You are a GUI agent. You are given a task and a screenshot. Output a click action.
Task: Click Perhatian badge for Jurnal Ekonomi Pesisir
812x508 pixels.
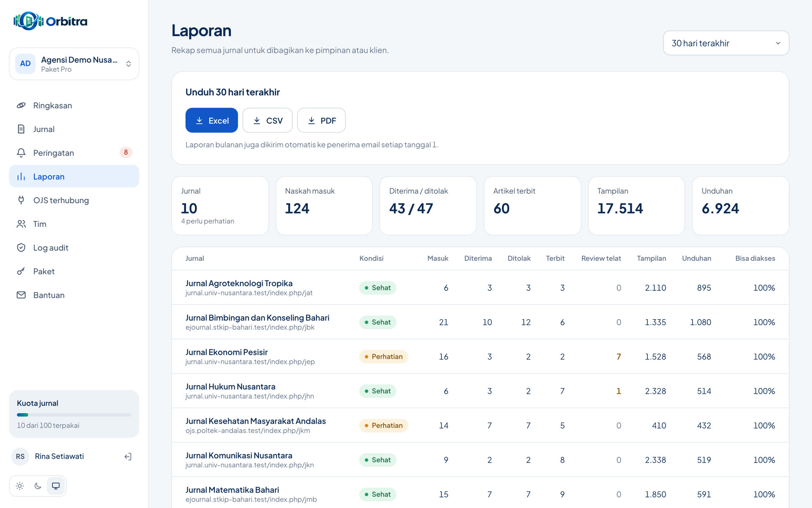384,356
